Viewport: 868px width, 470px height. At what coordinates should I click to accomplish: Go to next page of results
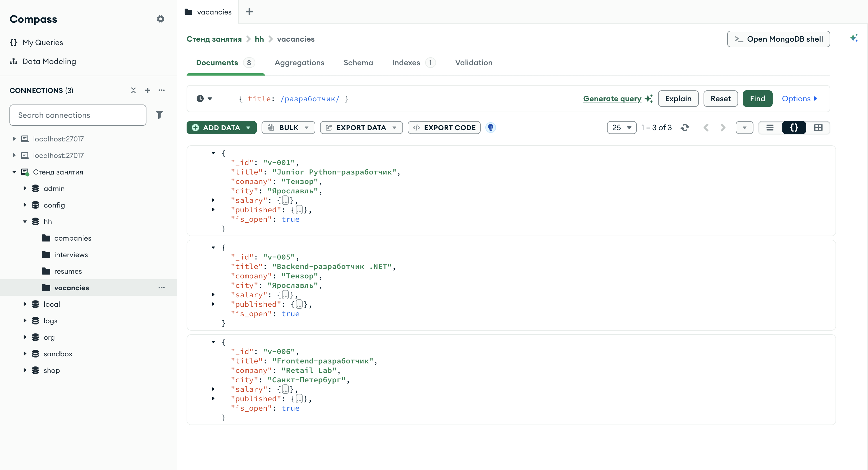coord(723,128)
